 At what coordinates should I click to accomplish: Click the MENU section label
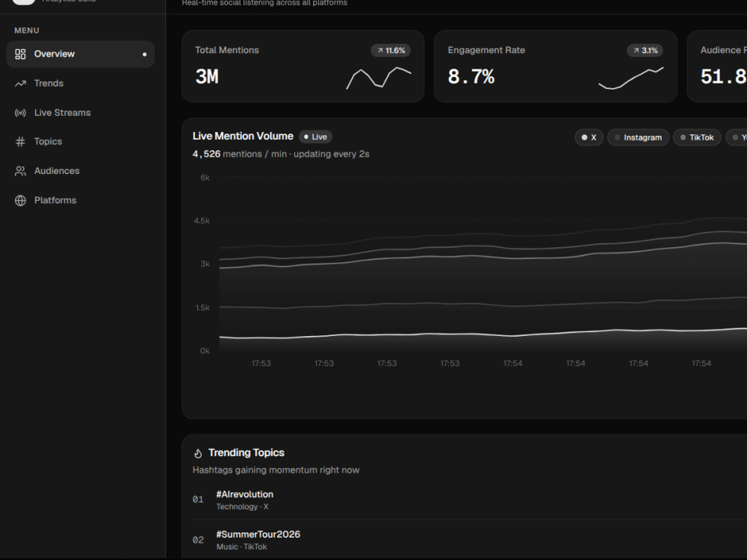pos(27,31)
